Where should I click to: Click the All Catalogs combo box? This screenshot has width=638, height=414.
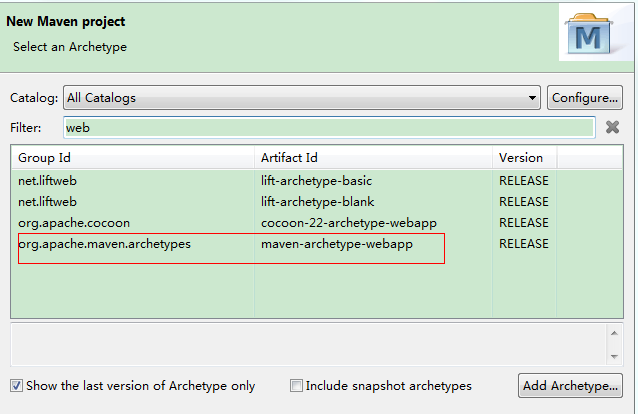[302, 98]
